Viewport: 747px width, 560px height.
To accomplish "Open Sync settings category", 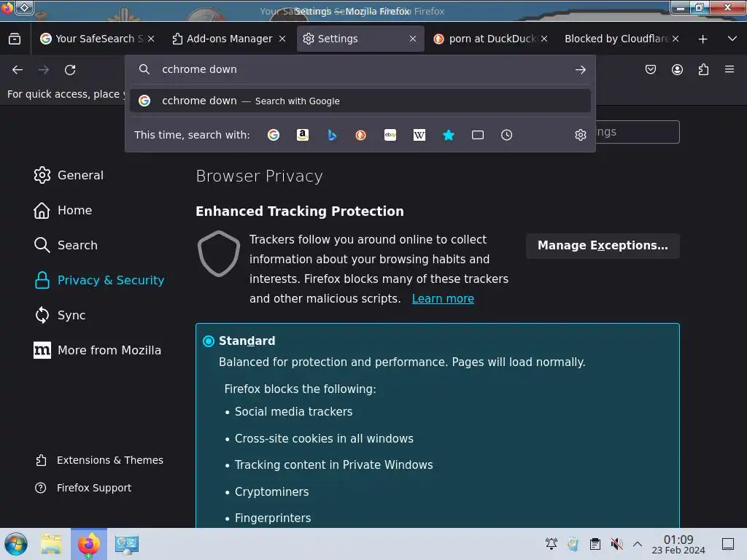I will (x=60, y=315).
